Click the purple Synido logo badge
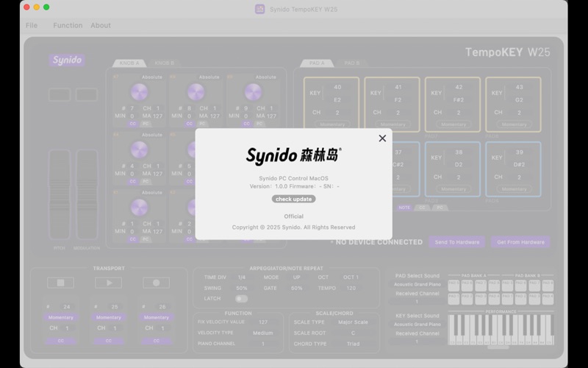The height and width of the screenshot is (368, 588). point(67,60)
